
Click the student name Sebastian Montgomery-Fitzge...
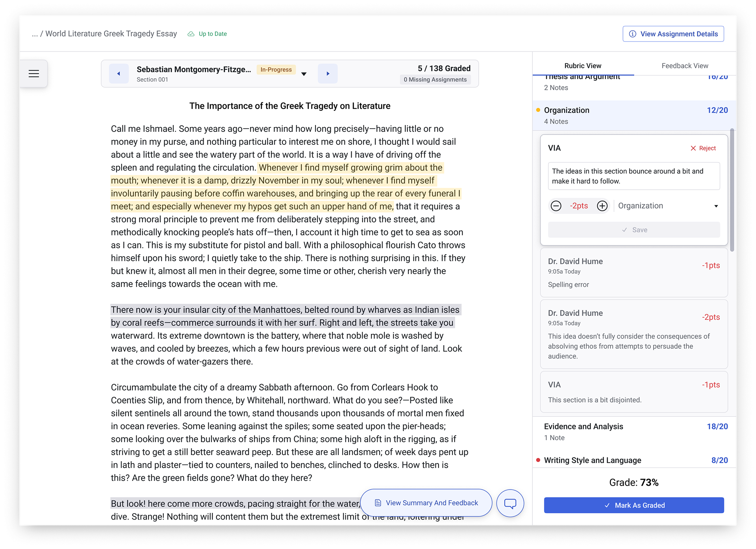click(194, 70)
